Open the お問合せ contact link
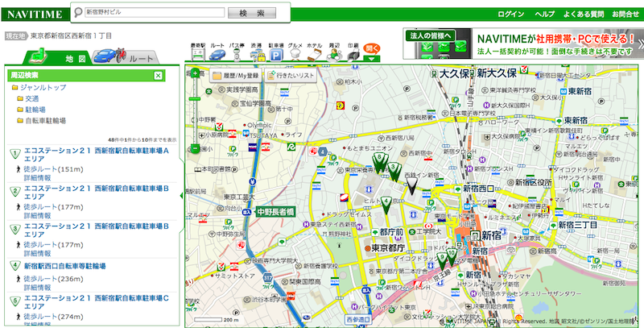Screen dimensions: 644x328 click(x=625, y=15)
